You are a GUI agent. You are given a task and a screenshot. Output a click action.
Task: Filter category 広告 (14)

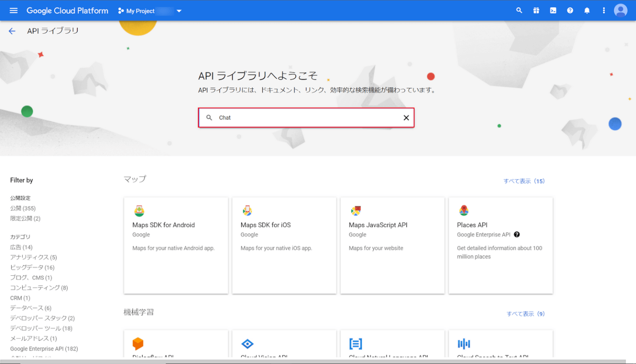[21, 247]
